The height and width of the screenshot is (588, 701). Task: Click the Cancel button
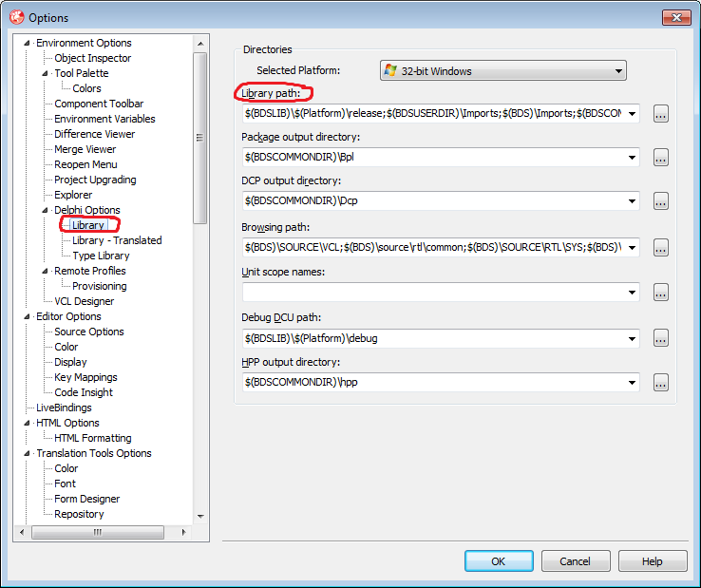click(x=575, y=561)
